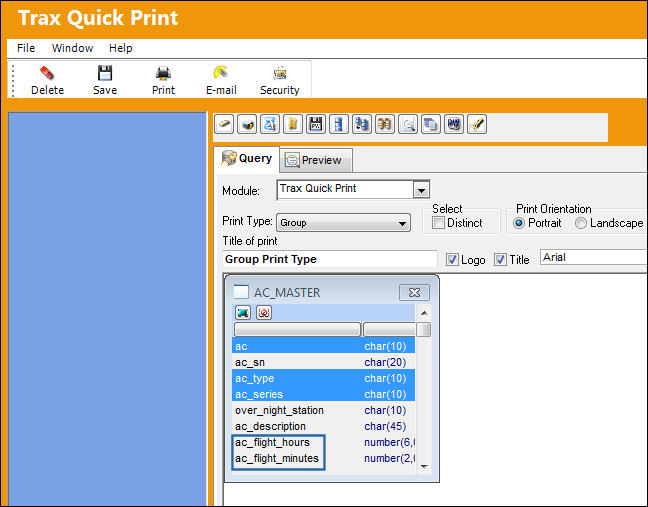
Task: Click the overlapping windows copy icon
Action: pyautogui.click(x=431, y=124)
